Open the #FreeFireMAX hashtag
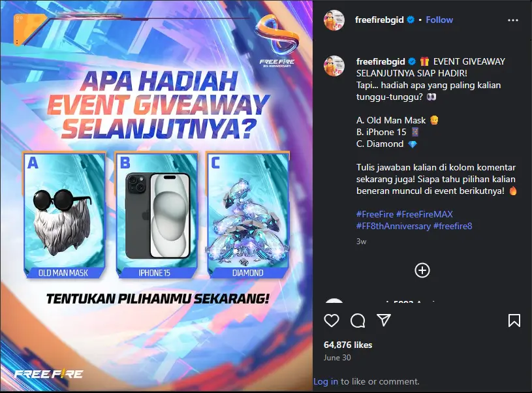Screen dimensions: 532x393 (x=424, y=214)
